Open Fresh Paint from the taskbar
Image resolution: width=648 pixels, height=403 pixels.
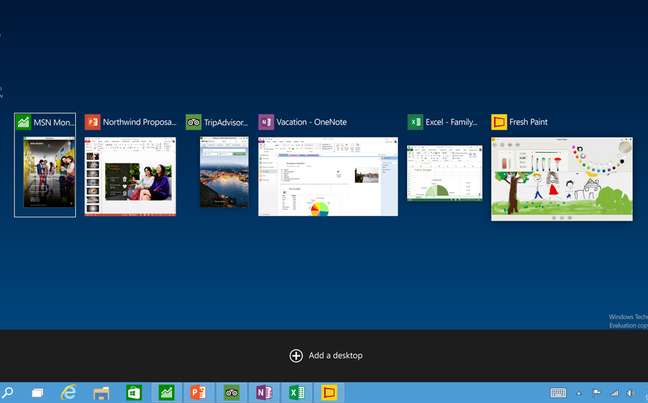coord(329,393)
